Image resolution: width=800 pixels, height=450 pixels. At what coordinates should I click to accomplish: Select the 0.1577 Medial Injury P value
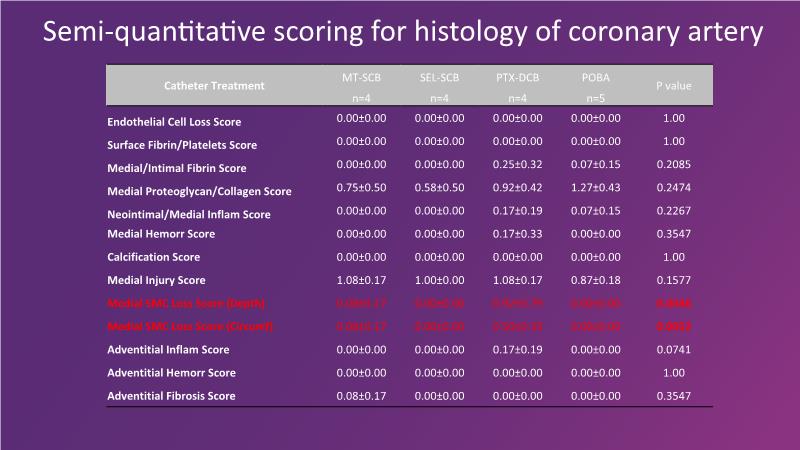coord(673,280)
